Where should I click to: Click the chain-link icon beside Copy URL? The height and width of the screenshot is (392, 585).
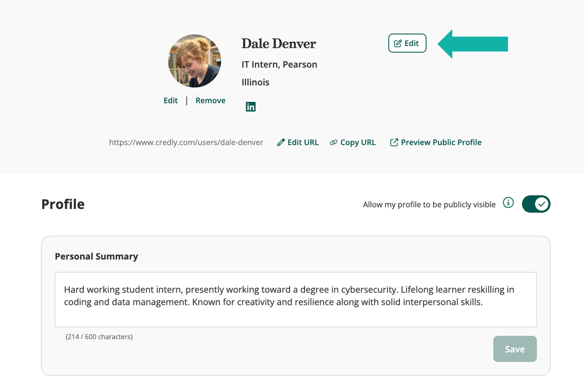click(333, 143)
